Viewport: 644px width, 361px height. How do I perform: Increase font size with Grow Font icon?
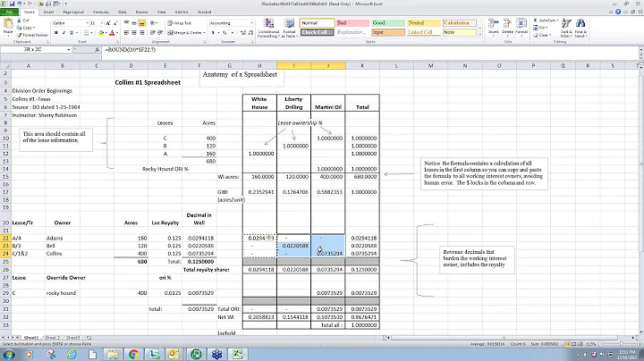108,23
